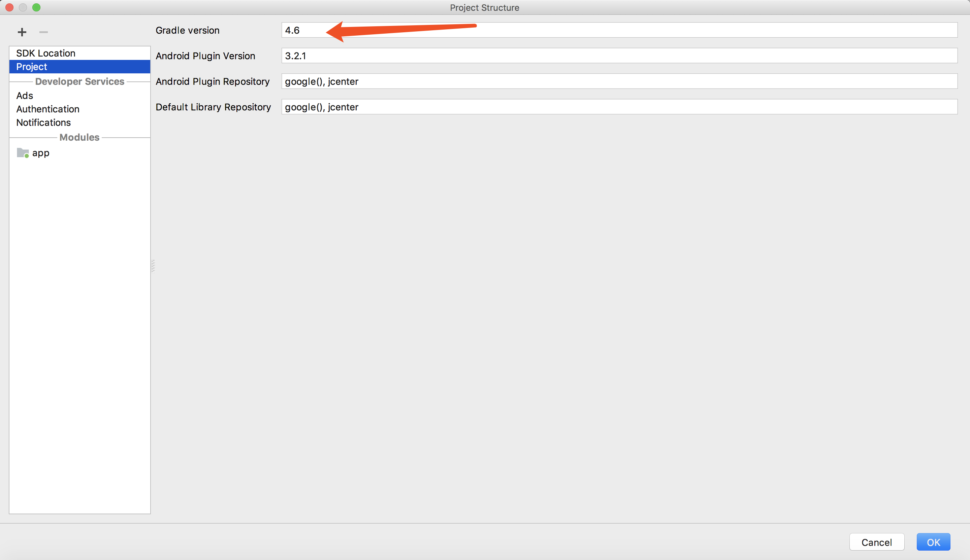The height and width of the screenshot is (560, 970).
Task: Click the red close window button
Action: point(10,7)
